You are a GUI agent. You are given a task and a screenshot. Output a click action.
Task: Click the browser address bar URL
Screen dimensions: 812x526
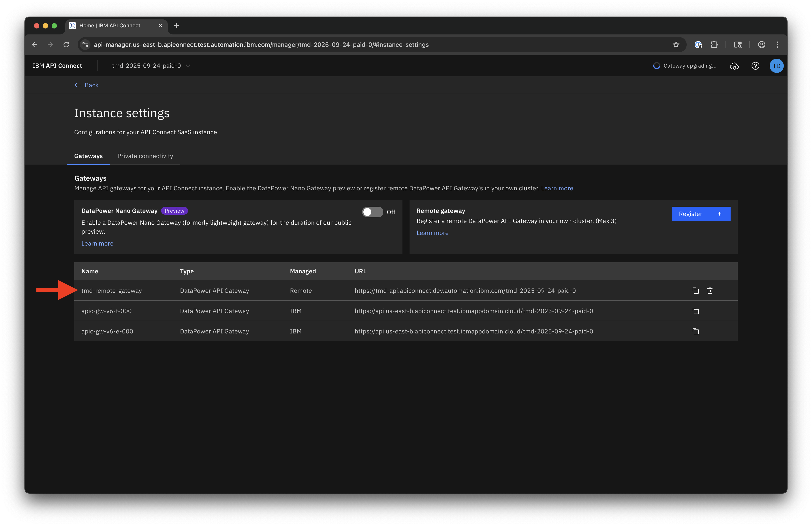(x=261, y=45)
